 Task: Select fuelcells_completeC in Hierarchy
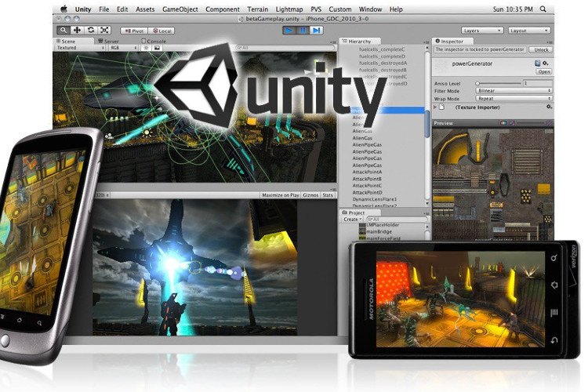[x=382, y=49]
